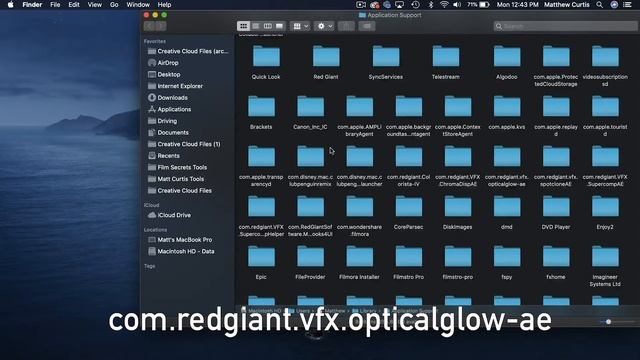
Task: Go back with the back arrow
Action: (x=149, y=26)
